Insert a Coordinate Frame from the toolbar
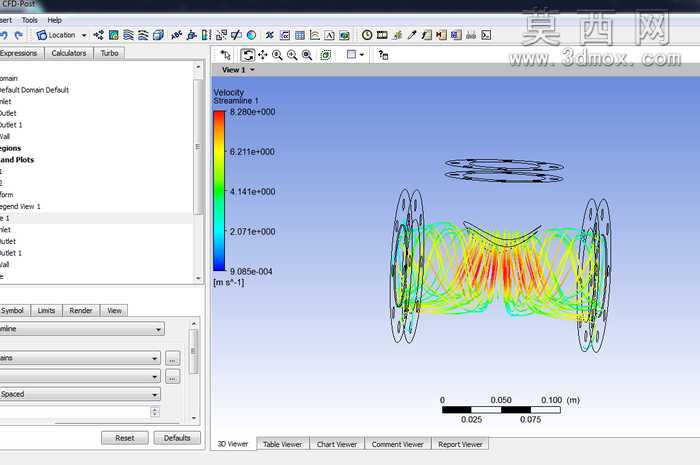700x465 pixels. coord(192,35)
